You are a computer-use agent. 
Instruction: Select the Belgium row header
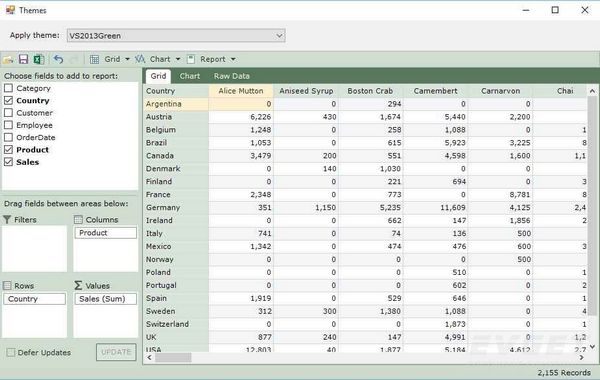coord(176,130)
